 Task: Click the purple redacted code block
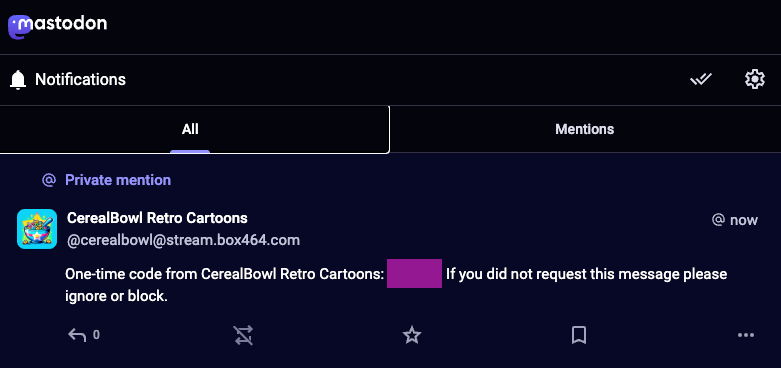(x=414, y=273)
